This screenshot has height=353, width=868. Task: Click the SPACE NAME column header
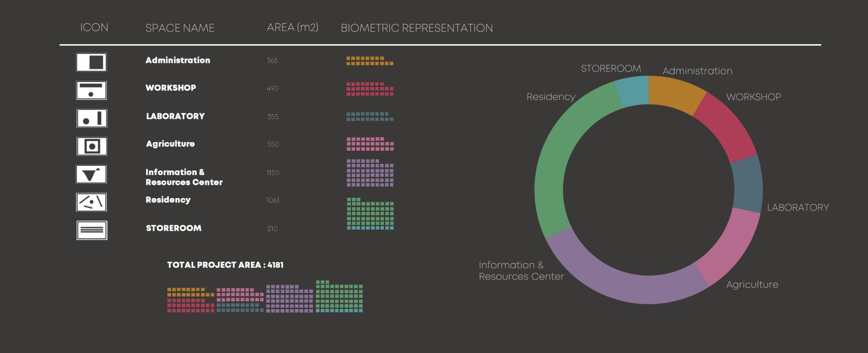coord(180,28)
